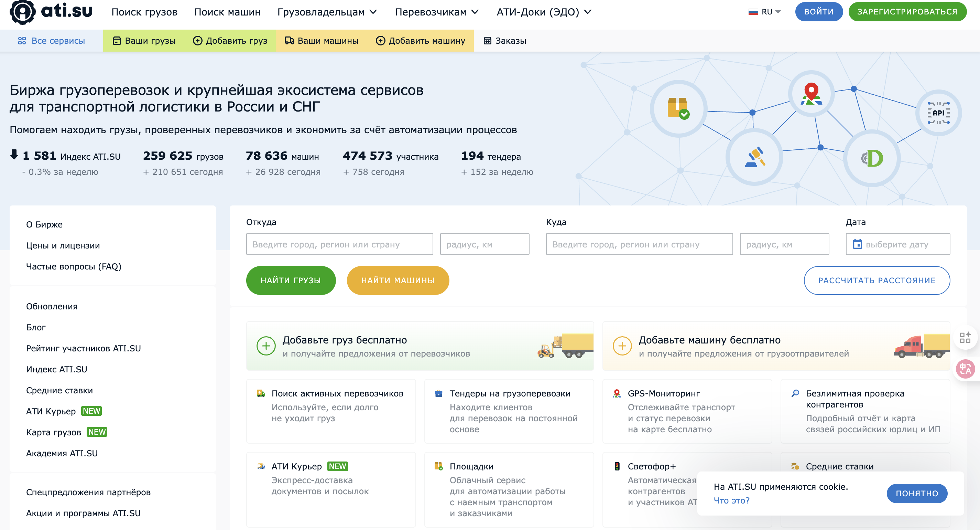This screenshot has width=980, height=530.
Task: Open the Все сервисы grid icon
Action: 22,41
